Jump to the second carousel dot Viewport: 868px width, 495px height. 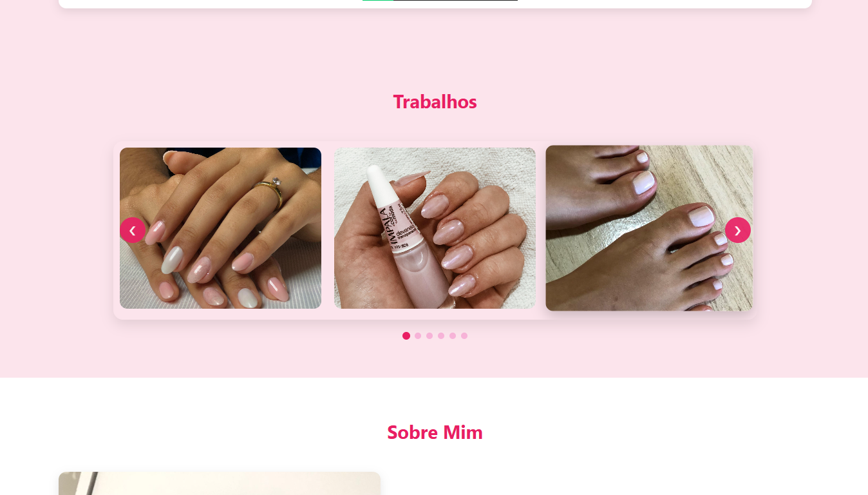pos(418,336)
